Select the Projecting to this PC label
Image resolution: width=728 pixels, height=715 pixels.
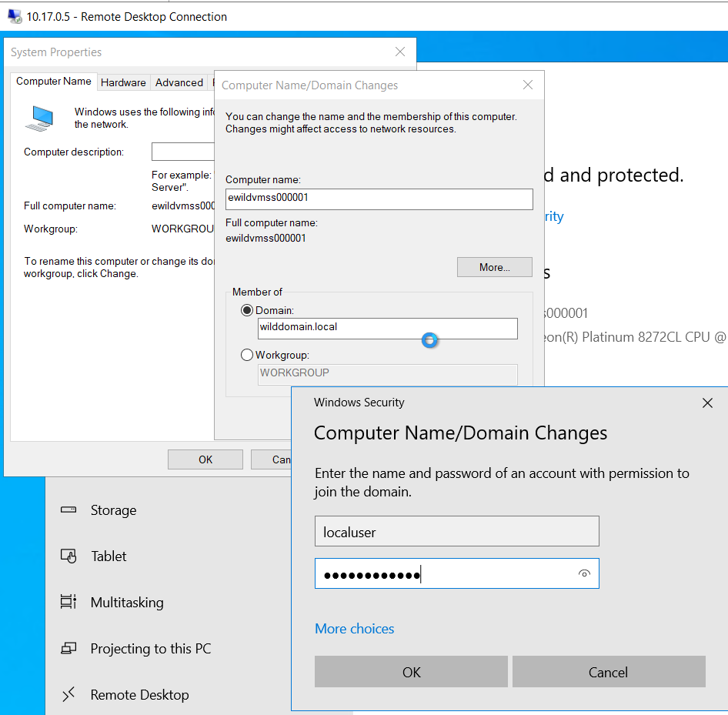150,648
